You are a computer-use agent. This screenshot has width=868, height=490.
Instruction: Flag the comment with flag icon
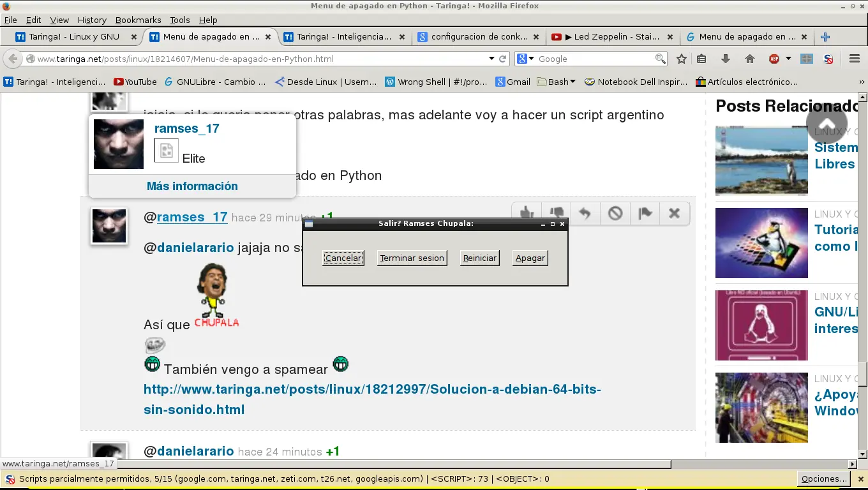[x=645, y=213]
